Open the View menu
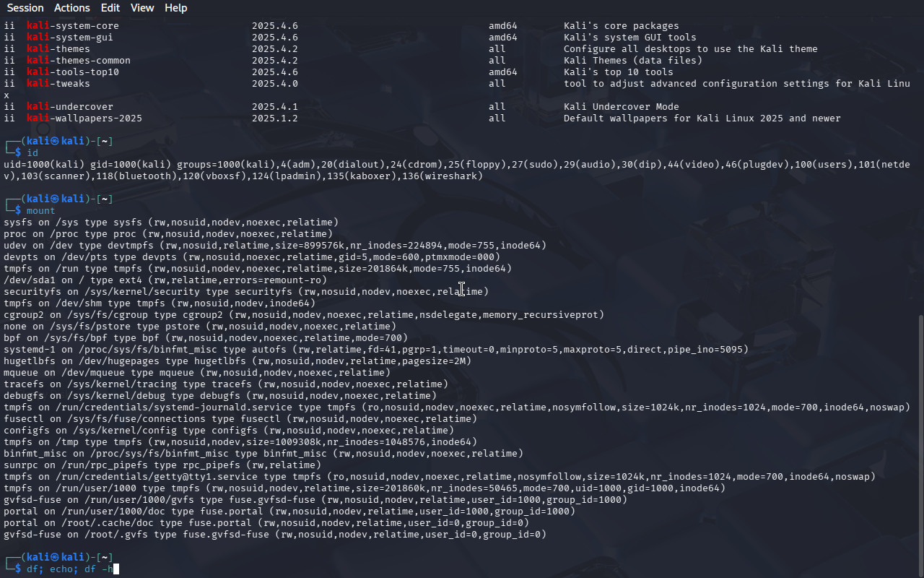924x578 pixels. click(x=142, y=8)
